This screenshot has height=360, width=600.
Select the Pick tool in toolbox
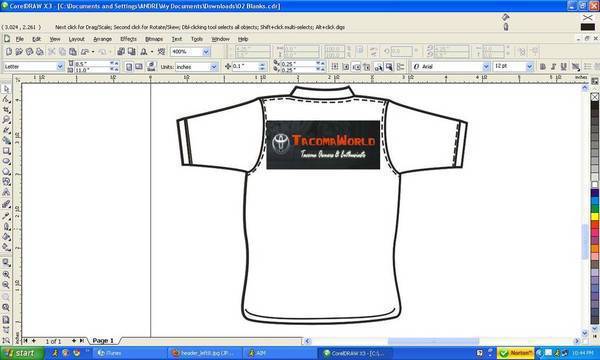coord(6,89)
